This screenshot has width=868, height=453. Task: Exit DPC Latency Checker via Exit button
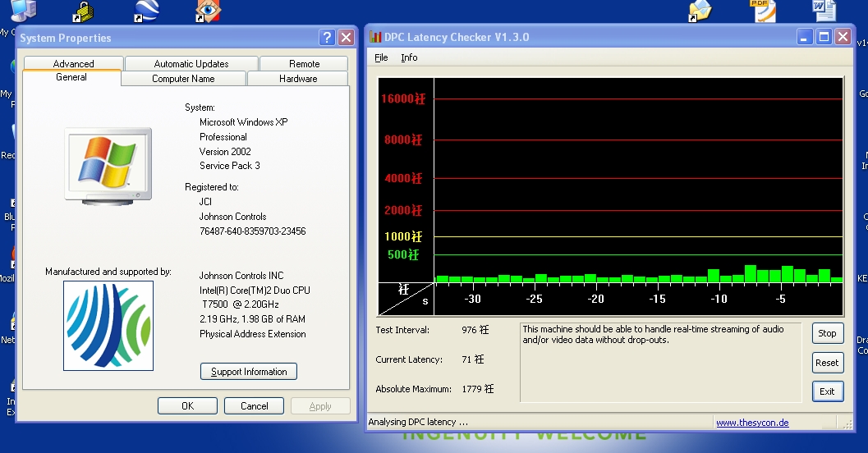coord(828,391)
